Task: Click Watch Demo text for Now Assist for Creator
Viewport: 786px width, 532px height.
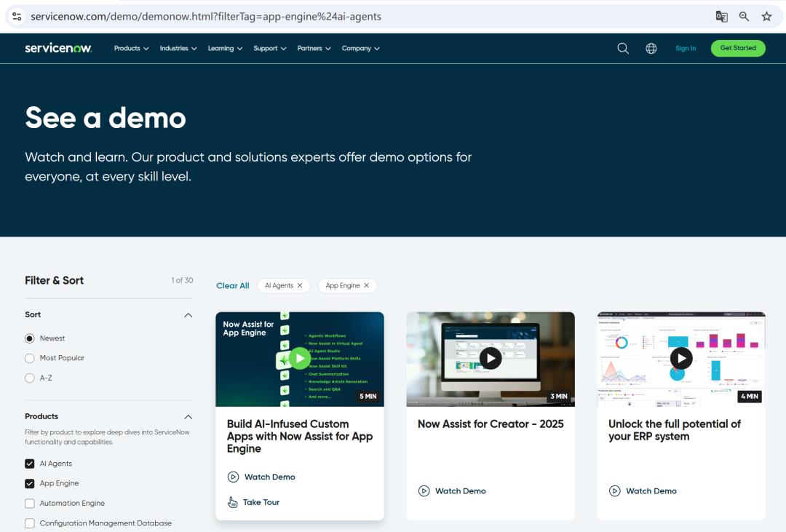Action: pyautogui.click(x=460, y=491)
